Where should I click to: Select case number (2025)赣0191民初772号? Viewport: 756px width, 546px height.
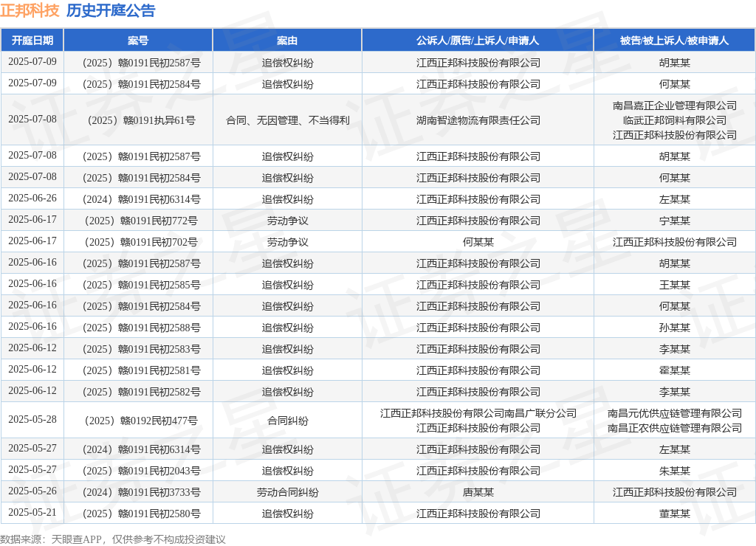(141, 221)
